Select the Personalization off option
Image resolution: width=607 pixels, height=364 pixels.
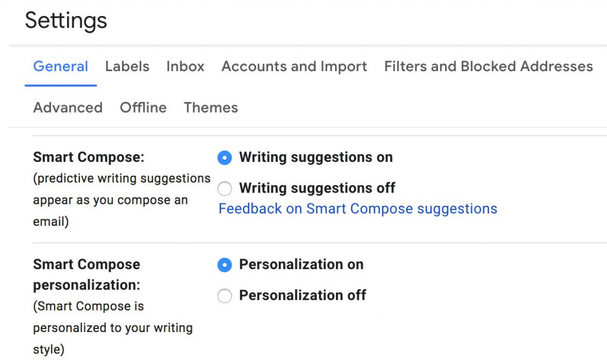pyautogui.click(x=225, y=295)
